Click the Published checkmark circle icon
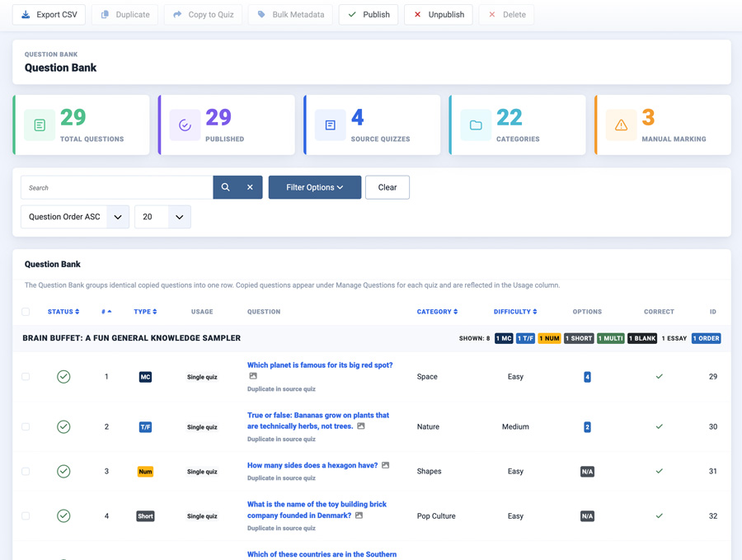742x560 pixels. click(x=185, y=125)
